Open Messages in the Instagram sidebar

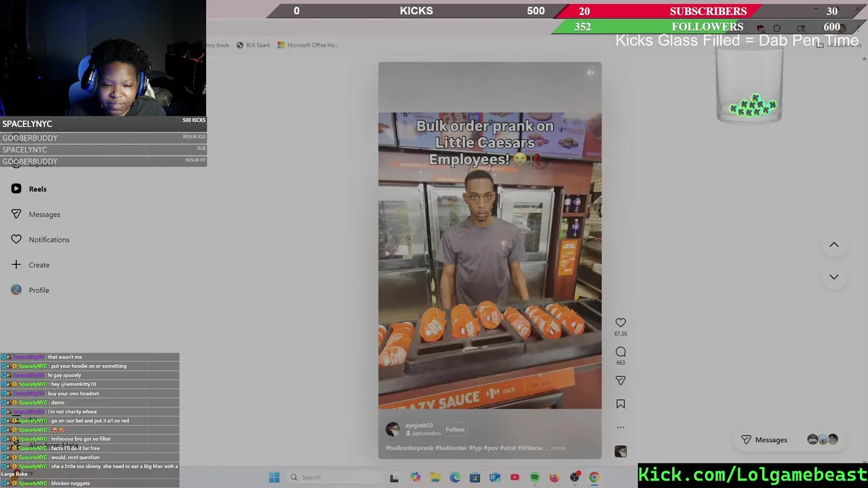click(x=44, y=214)
